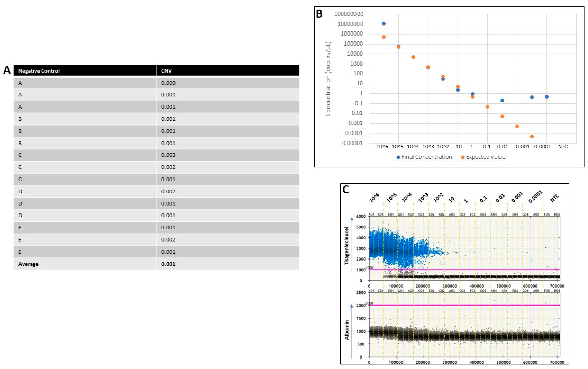The height and width of the screenshot is (369, 588).
Task: Click the "Expected value" legend label
Action: 486,157
